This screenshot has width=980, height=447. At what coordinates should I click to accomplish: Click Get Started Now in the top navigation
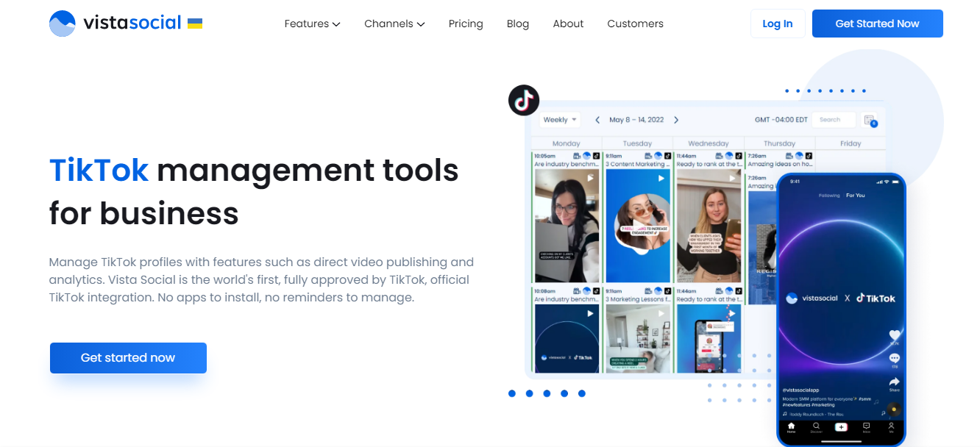point(877,24)
